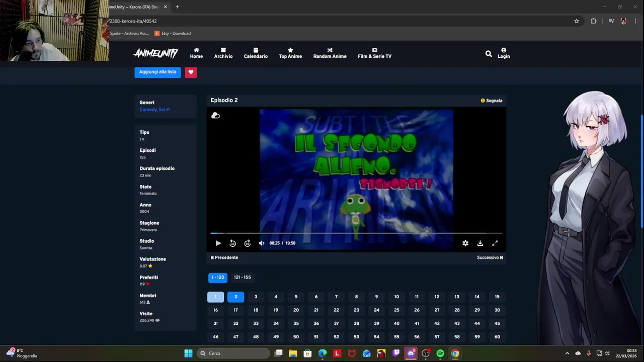Open Microsoft Edge from taskbar
The width and height of the screenshot is (644, 362).
322,353
